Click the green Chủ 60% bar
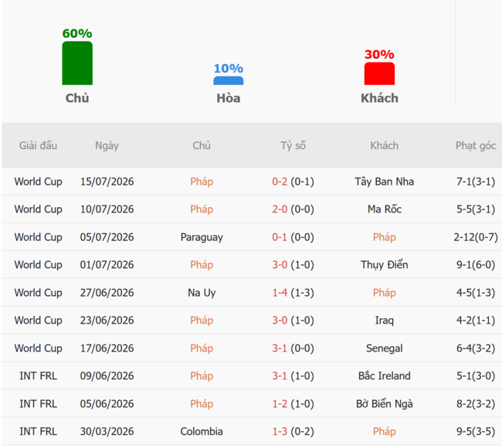502x448 pixels. tap(77, 63)
